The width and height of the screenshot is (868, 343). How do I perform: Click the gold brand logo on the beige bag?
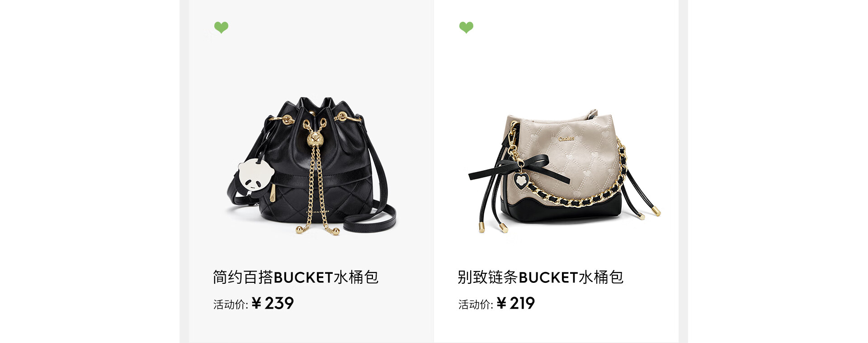[566, 138]
